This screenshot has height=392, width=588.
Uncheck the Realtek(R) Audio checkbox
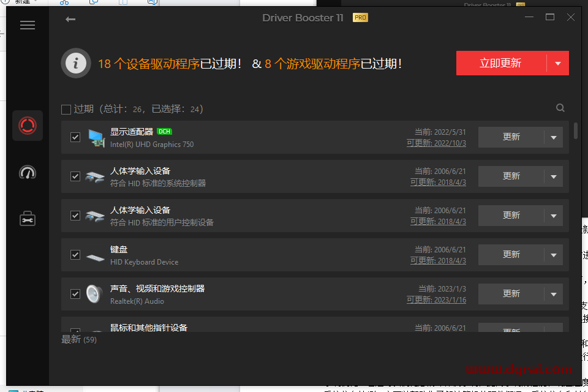75,294
